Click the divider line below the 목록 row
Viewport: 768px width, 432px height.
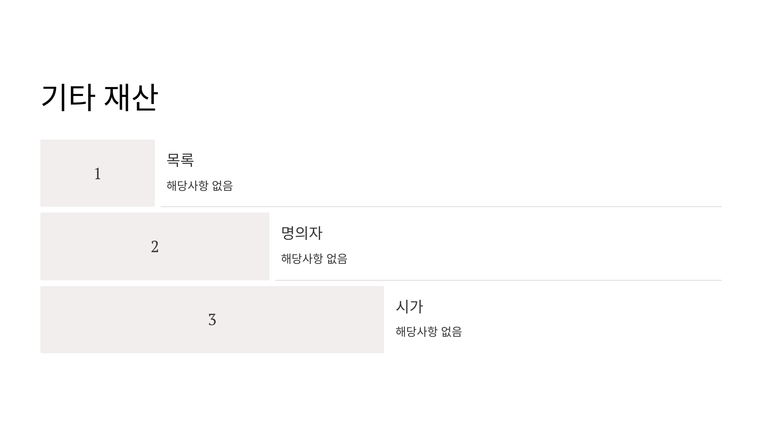point(440,207)
